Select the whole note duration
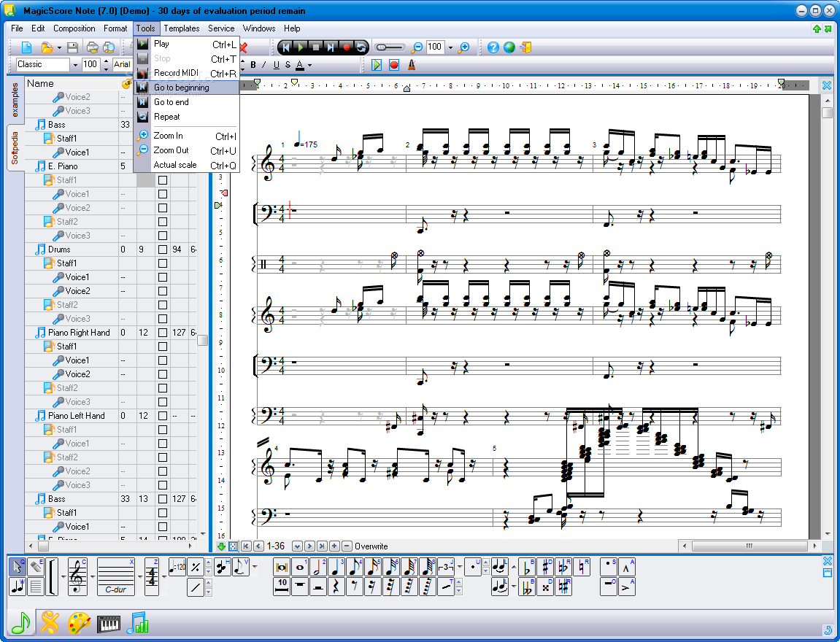 tap(300, 567)
